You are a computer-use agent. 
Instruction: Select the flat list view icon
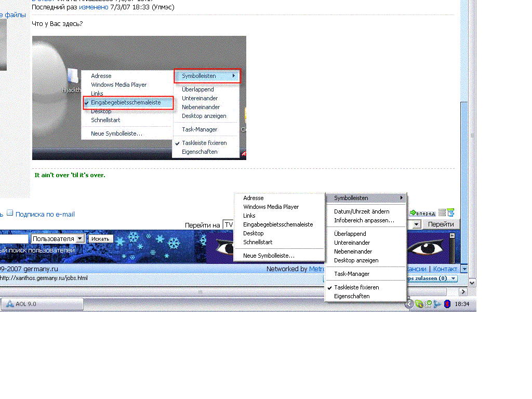442,212
